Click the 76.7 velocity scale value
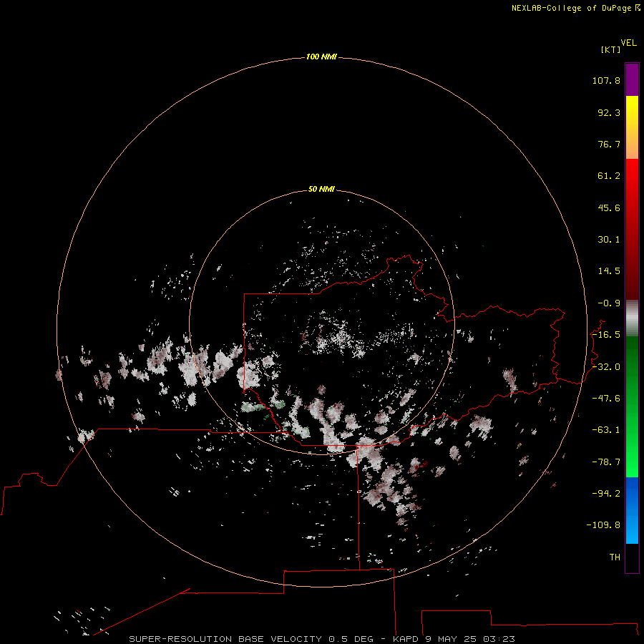Screen dimensions: 644x644 coord(609,144)
